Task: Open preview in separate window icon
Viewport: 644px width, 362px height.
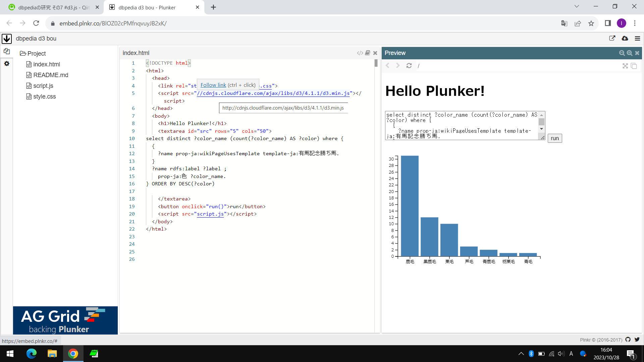Action: click(x=634, y=66)
